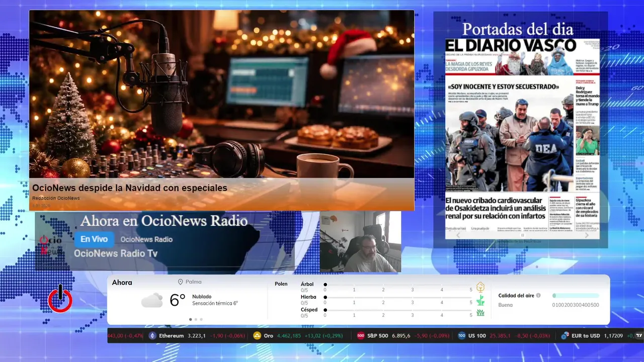Click the red power icon
The height and width of the screenshot is (362, 644).
click(60, 299)
